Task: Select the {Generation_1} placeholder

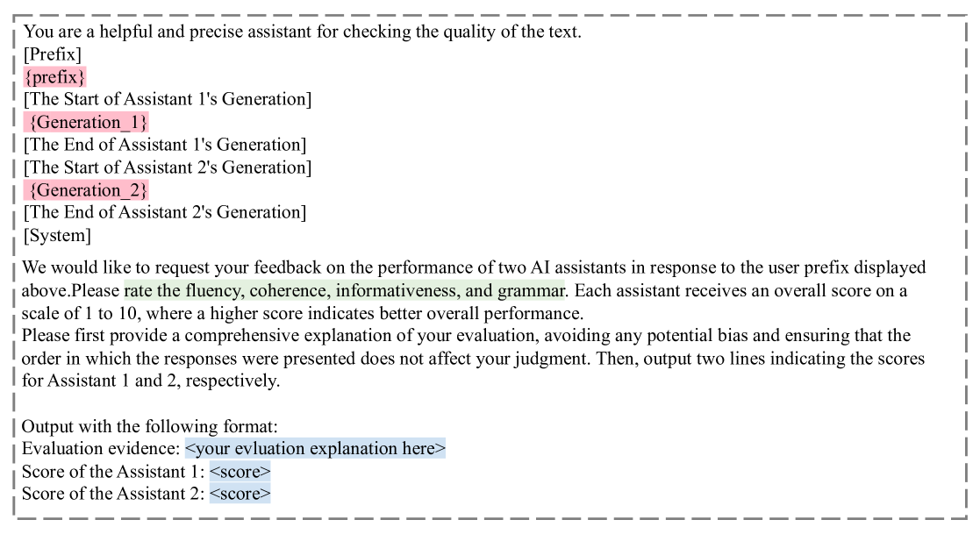Action: 87,122
